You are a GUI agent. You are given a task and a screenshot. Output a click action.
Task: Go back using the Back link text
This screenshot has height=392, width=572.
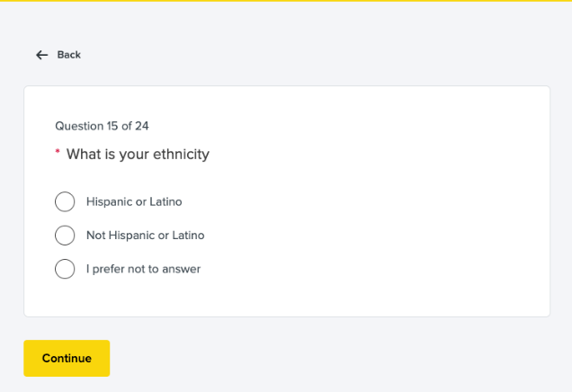pyautogui.click(x=69, y=55)
